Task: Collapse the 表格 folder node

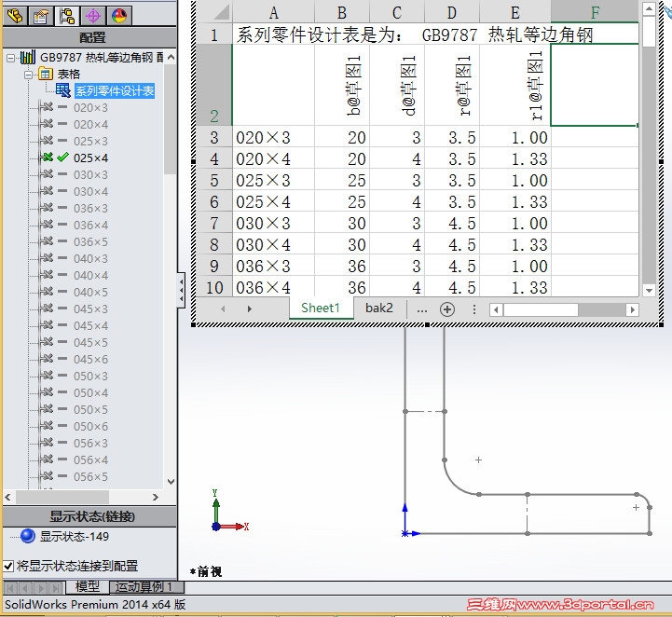Action: [28, 75]
